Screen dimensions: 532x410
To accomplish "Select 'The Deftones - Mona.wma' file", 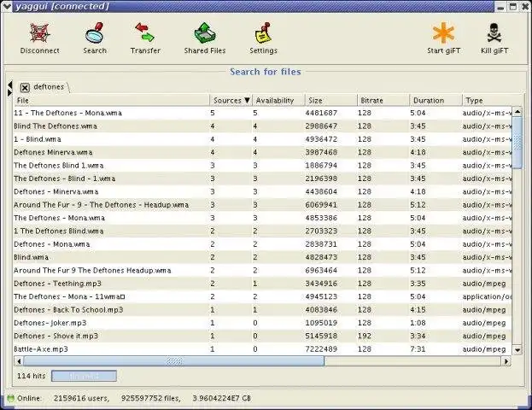I will point(60,218).
